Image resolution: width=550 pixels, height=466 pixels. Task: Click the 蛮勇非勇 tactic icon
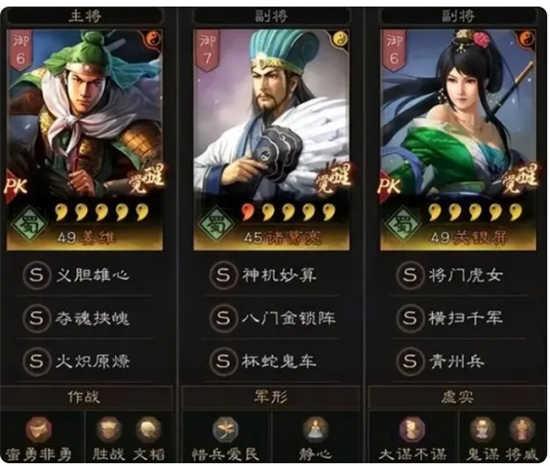click(x=39, y=430)
